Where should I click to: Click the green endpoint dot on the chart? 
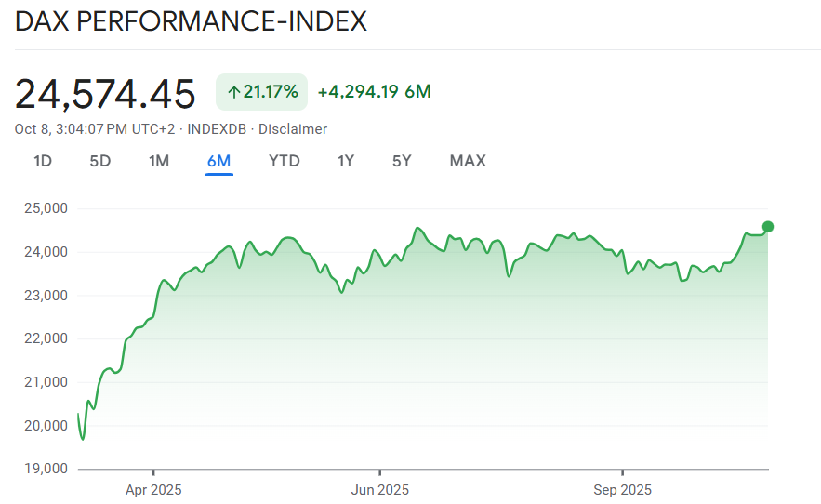tap(768, 226)
